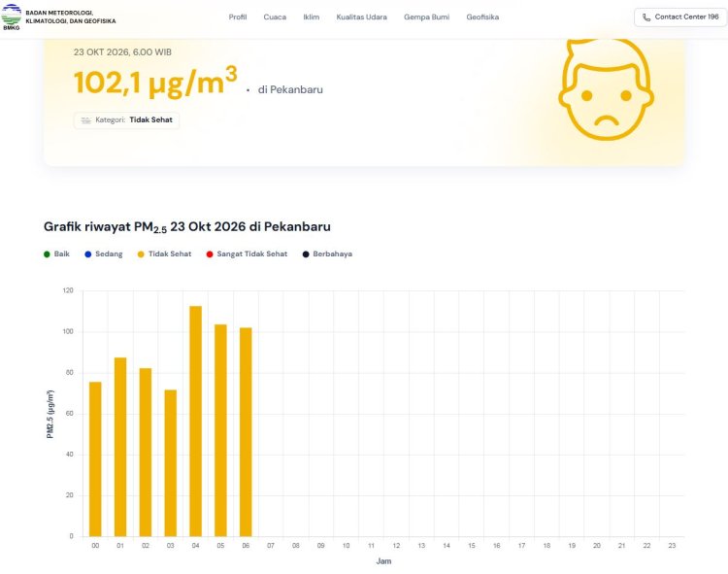
Task: Click the Kategori: Tidak Sehat badge
Action: pyautogui.click(x=126, y=120)
